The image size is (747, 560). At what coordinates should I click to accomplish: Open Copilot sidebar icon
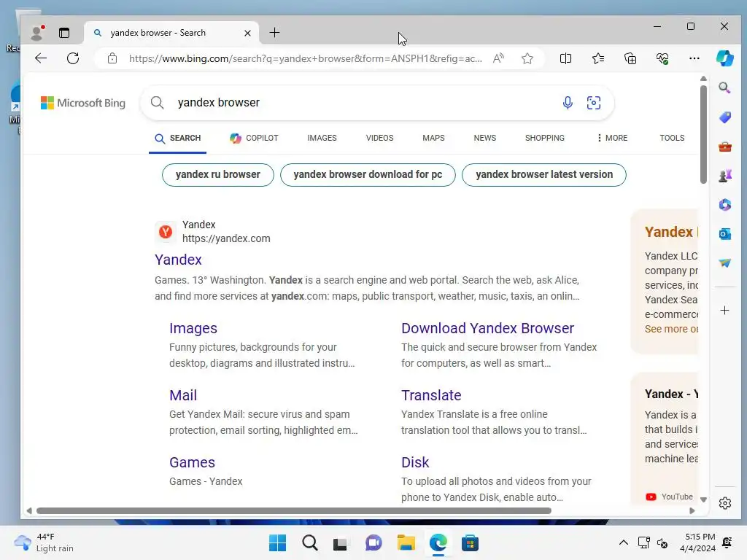click(724, 58)
